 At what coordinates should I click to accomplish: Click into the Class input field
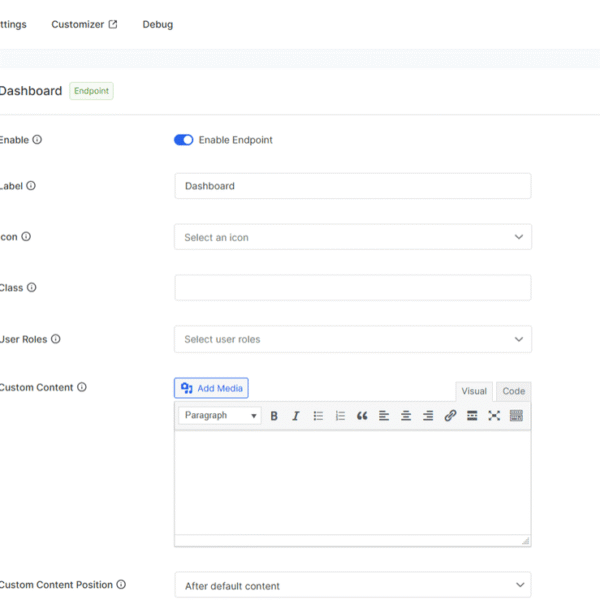[352, 288]
